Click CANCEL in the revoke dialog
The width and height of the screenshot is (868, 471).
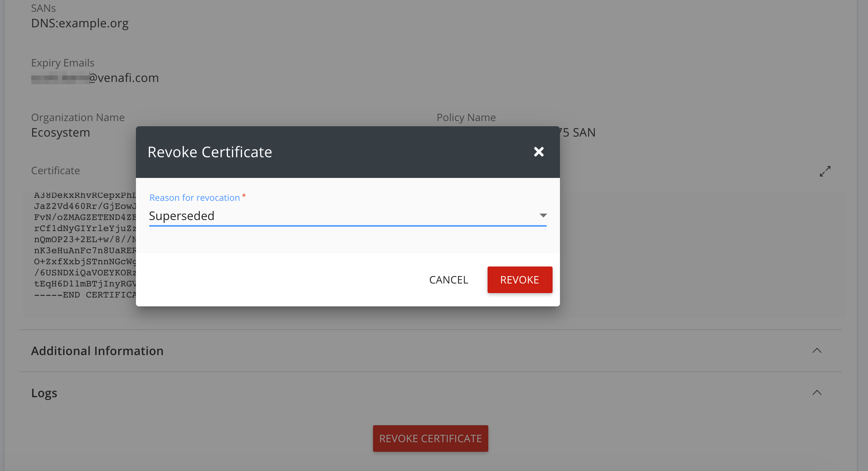pyautogui.click(x=448, y=280)
